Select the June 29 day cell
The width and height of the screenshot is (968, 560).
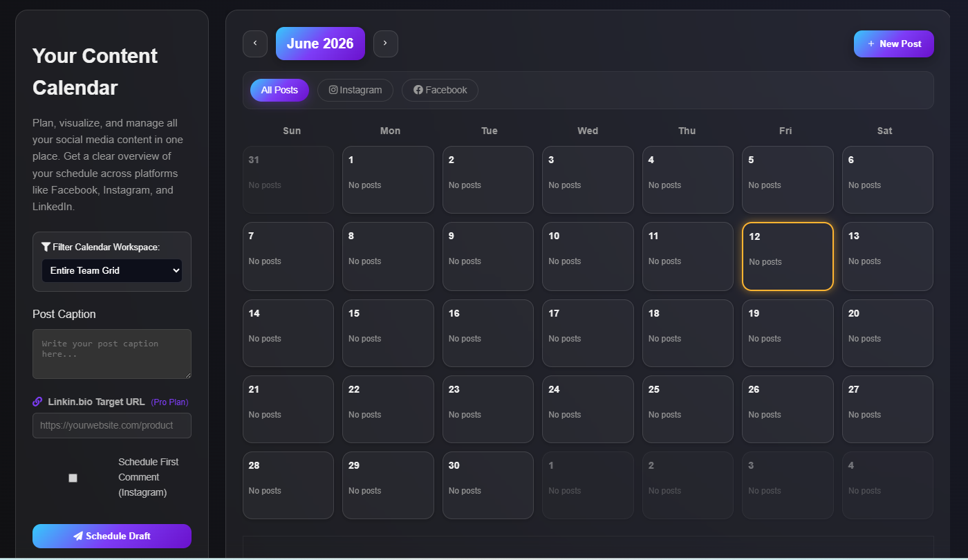pyautogui.click(x=388, y=485)
